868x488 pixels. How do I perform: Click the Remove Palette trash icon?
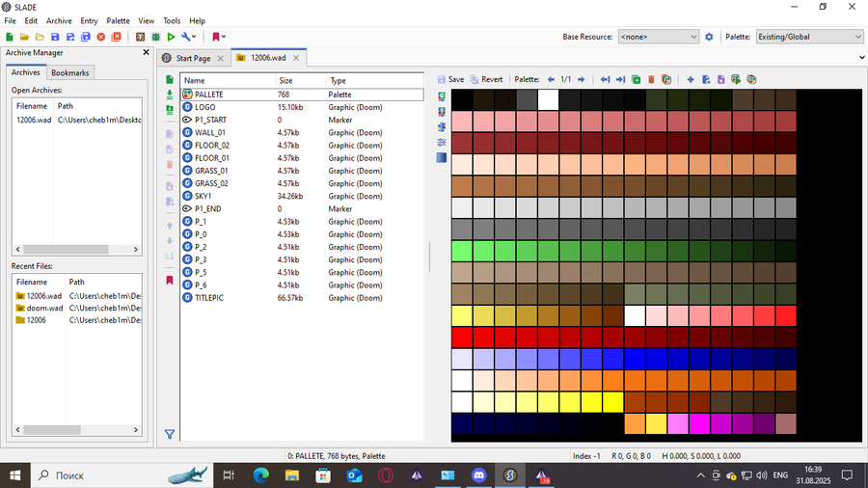point(651,80)
